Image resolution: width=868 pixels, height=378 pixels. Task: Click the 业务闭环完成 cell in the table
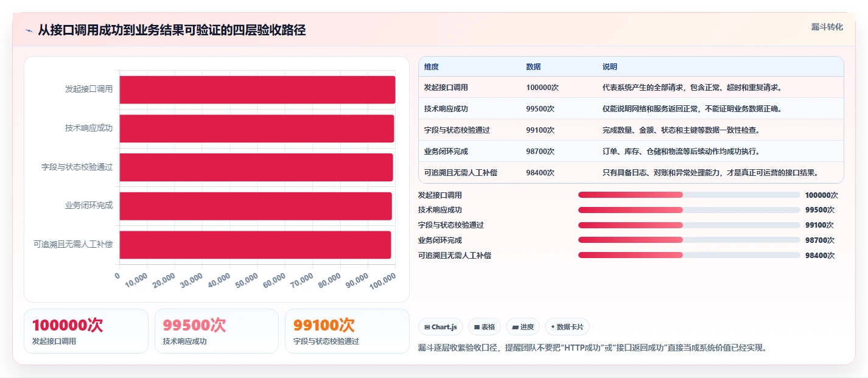point(446,151)
